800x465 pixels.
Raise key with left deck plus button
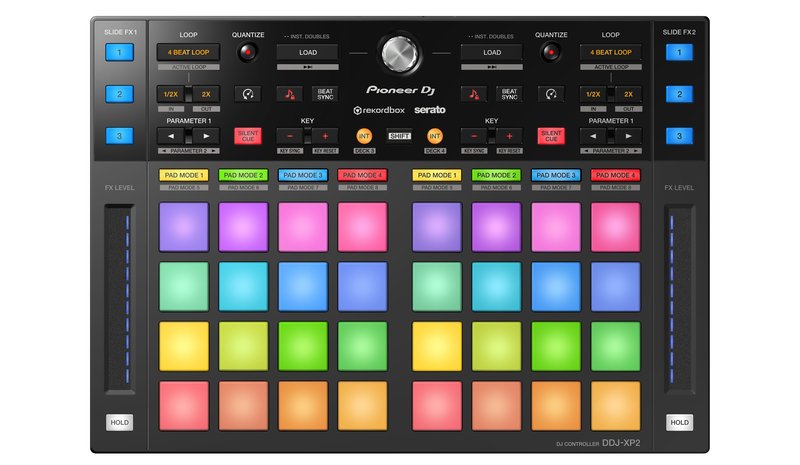(325, 136)
